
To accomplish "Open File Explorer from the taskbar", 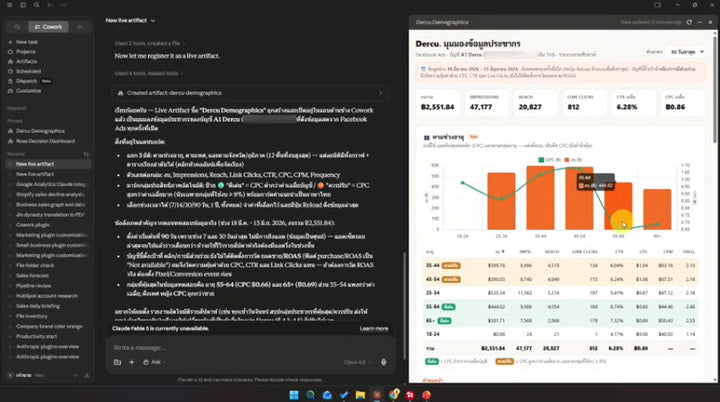I will coord(360,395).
